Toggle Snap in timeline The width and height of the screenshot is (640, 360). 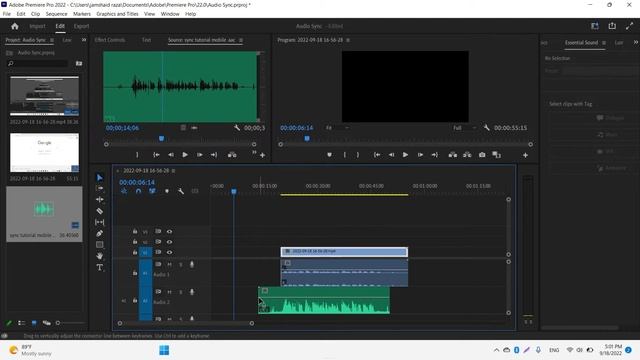point(138,191)
